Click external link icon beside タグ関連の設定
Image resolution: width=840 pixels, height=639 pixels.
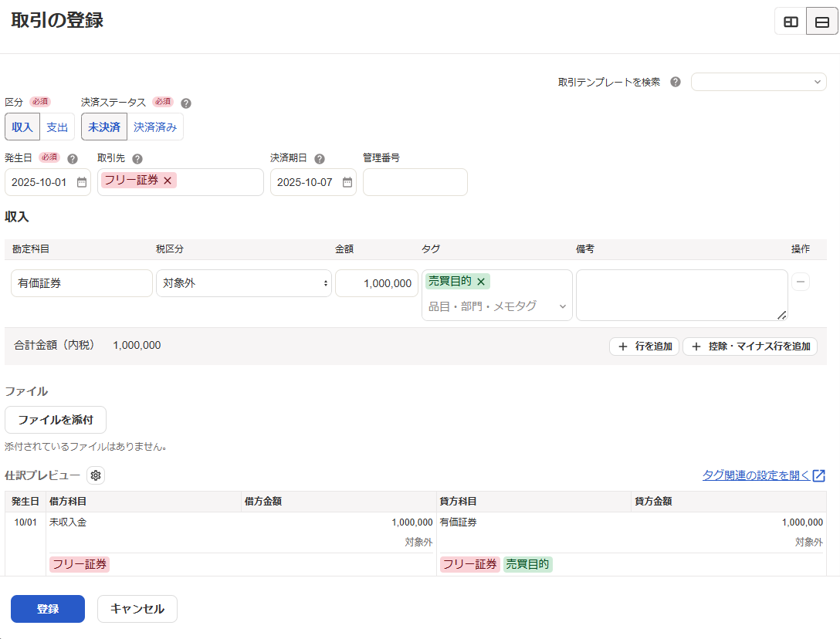click(819, 475)
